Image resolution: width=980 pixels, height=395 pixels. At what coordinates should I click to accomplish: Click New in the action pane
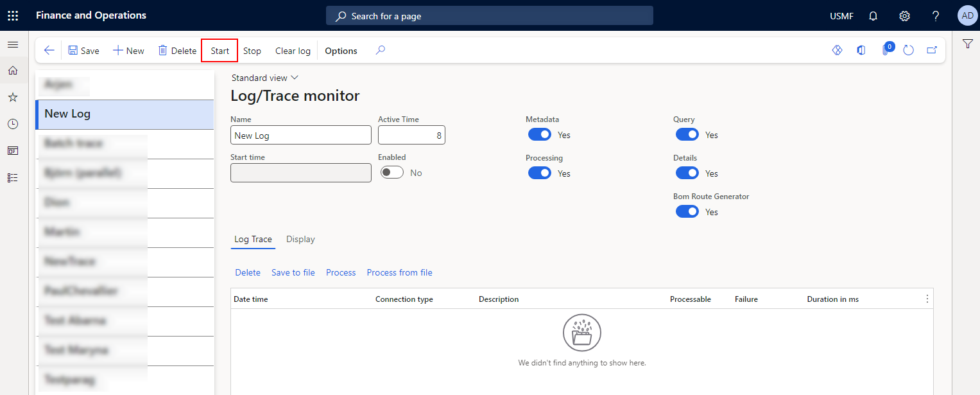pos(128,51)
